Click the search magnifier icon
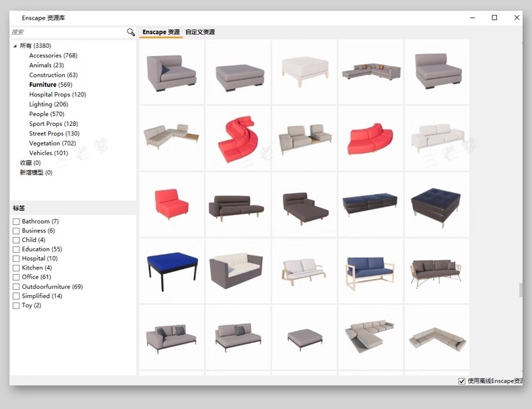The image size is (532, 409). click(131, 32)
